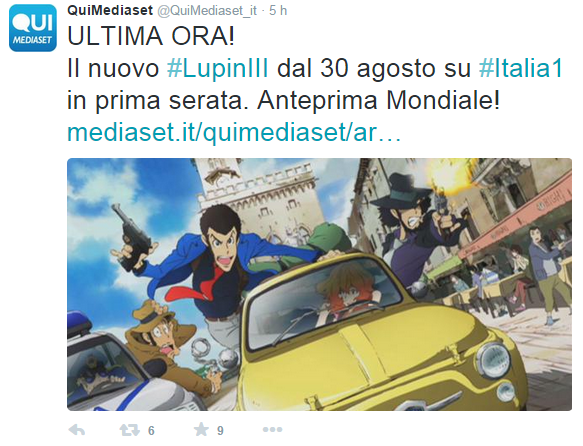Favorite the tweet with the star icon
This screenshot has width=583, height=446.
[x=202, y=430]
